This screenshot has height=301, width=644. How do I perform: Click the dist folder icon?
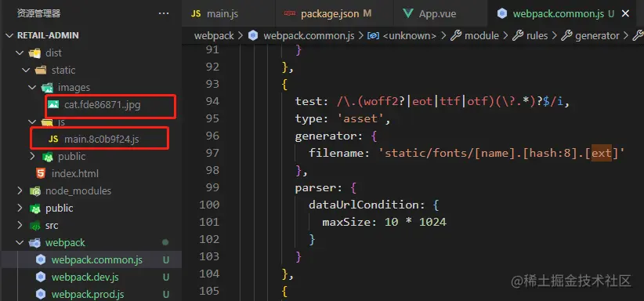[34, 53]
